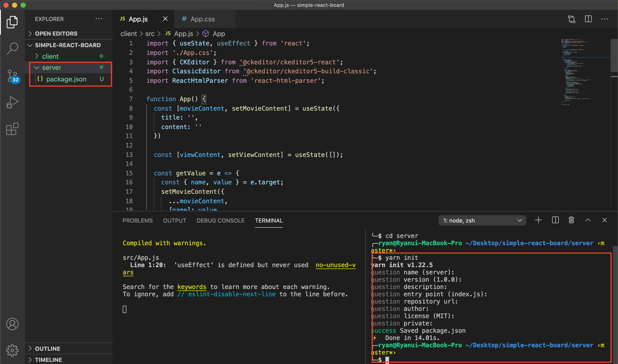
Task: Open the Manage gear icon
Action: [12, 350]
